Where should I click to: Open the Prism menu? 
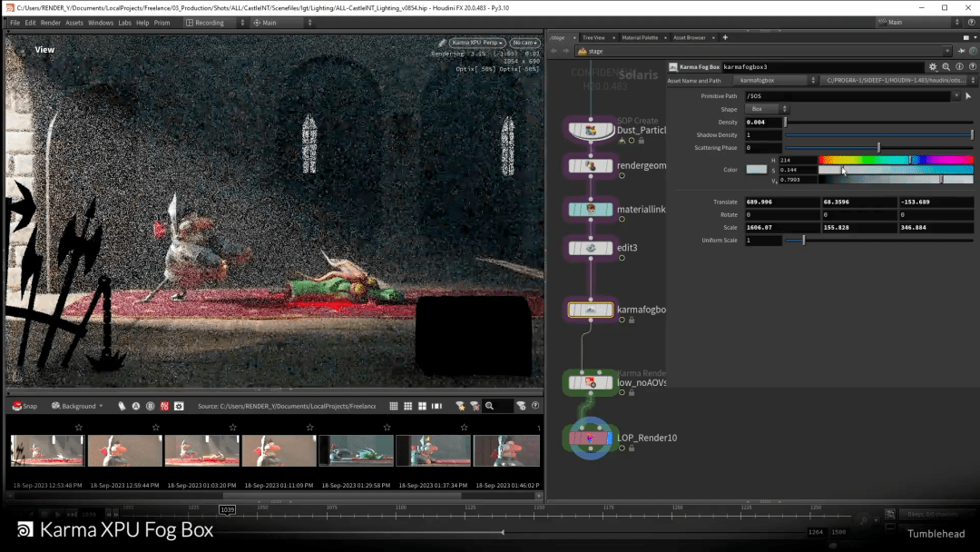click(x=162, y=23)
